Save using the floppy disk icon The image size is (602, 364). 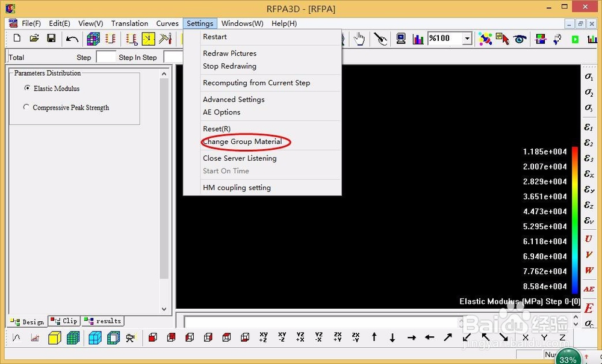click(51, 39)
